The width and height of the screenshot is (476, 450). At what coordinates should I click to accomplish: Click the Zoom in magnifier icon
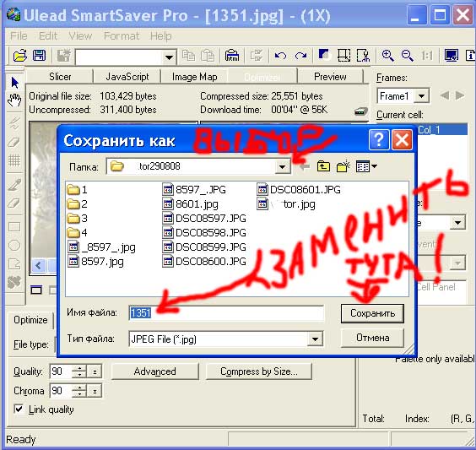coord(387,56)
